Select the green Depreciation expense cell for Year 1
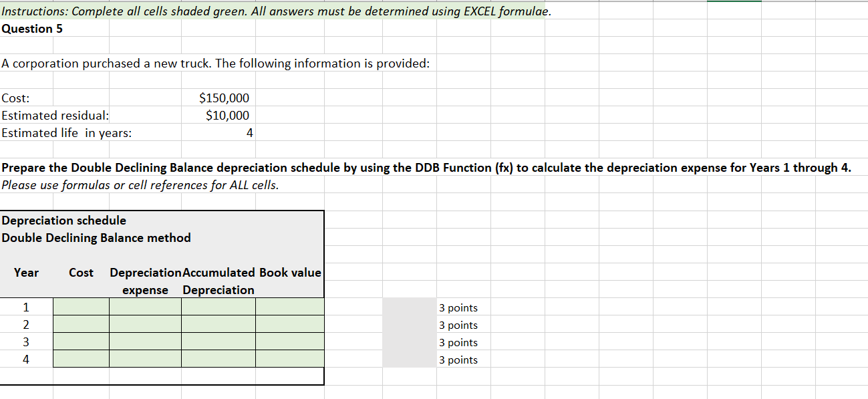Screen dimensions: 868x399 point(145,307)
